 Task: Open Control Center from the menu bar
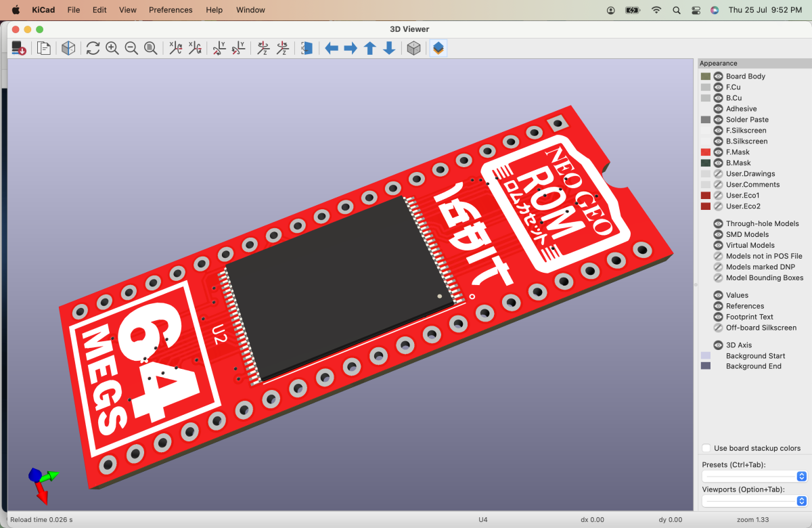(x=696, y=10)
